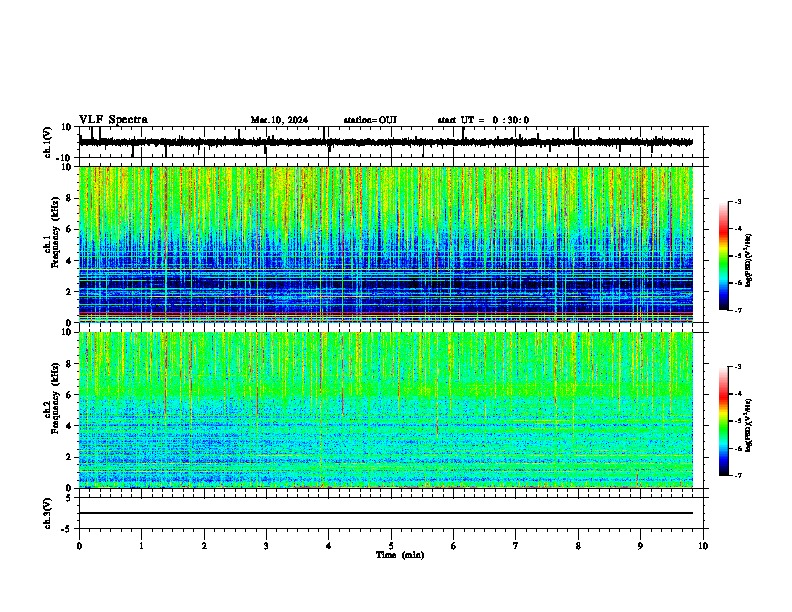
Task: Click the ch.1 spectrogram color bar
Action: [724, 256]
